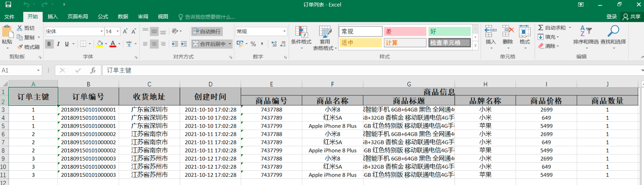The image size is (644, 185).
Task: Toggle Underline formatting
Action: tap(67, 44)
